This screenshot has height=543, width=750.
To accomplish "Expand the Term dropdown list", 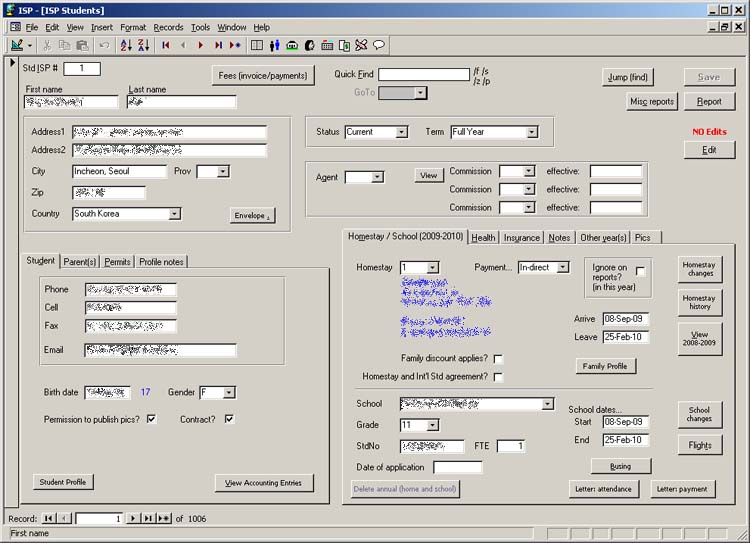I will pyautogui.click(x=531, y=132).
